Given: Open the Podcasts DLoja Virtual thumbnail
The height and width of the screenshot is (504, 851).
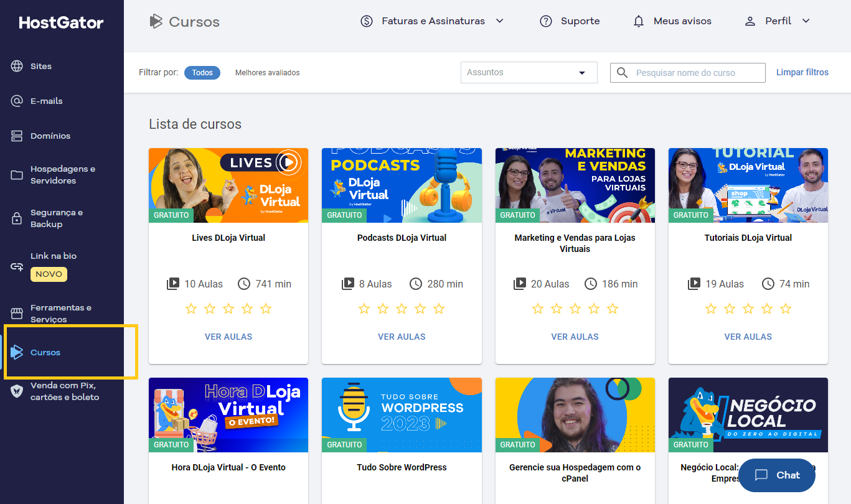Looking at the screenshot, I should (402, 185).
